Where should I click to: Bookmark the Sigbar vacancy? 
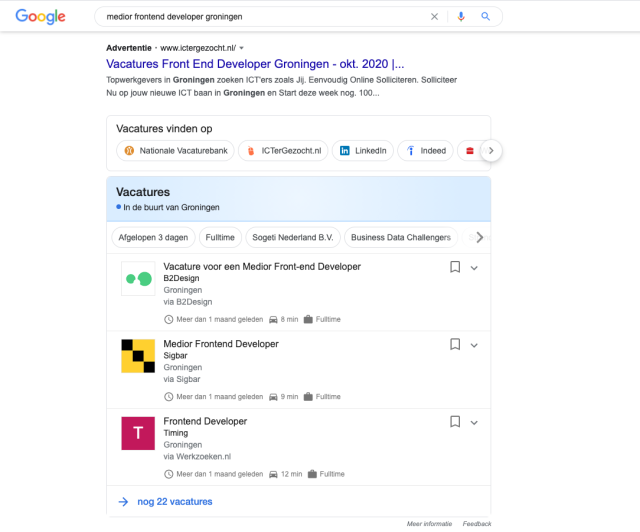(455, 344)
